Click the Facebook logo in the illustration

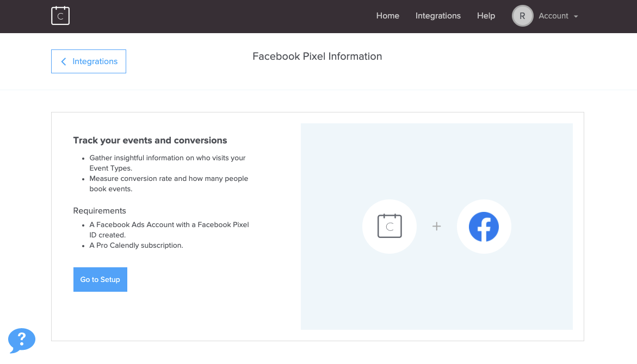(x=484, y=227)
